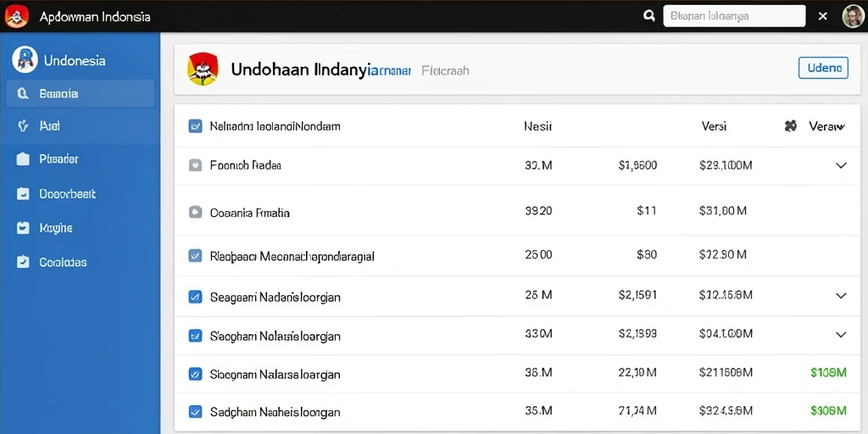Click the green $109M value link

pos(828,373)
